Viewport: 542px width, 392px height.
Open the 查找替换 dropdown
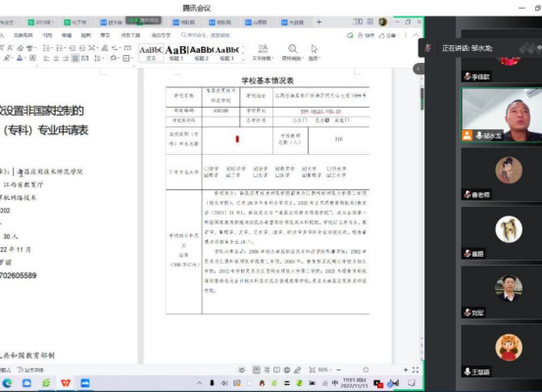292,53
